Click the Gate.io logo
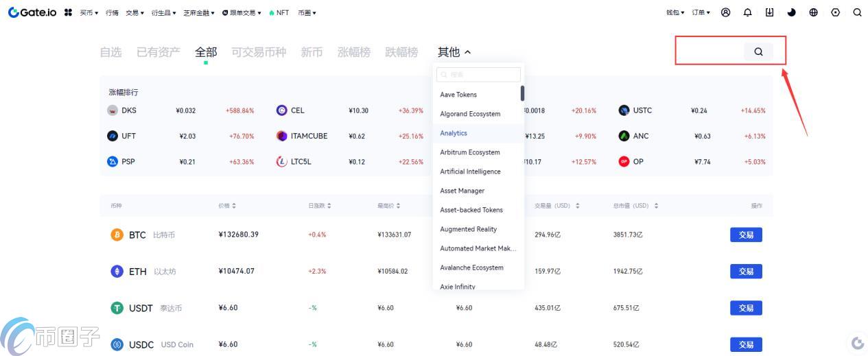 coord(32,12)
